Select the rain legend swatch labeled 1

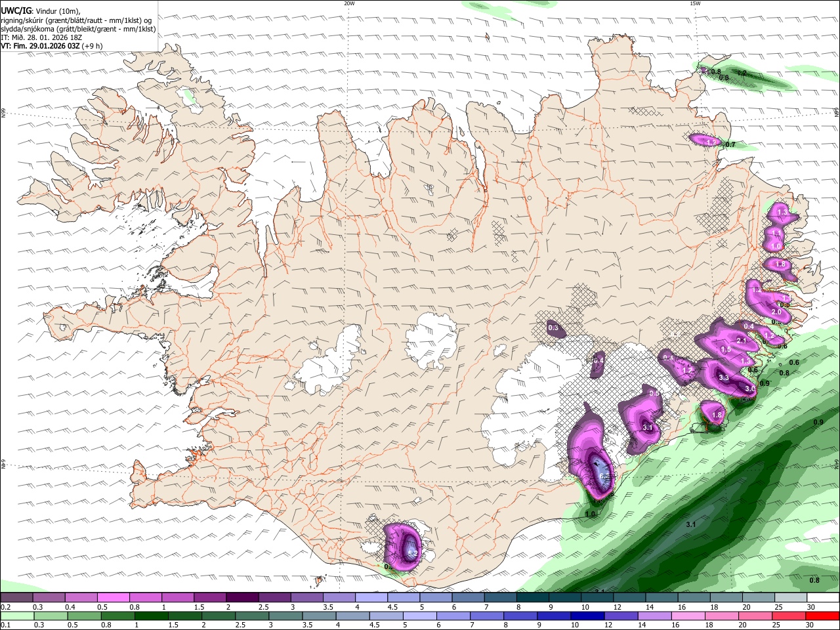151,616
